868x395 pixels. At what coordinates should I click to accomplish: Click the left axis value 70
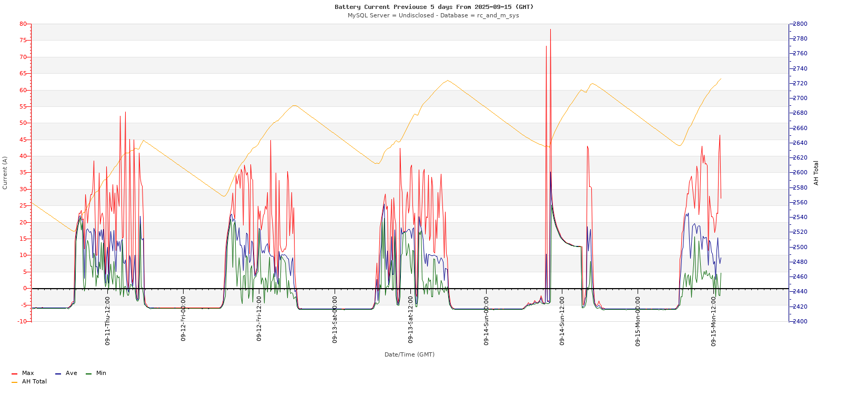23,57
